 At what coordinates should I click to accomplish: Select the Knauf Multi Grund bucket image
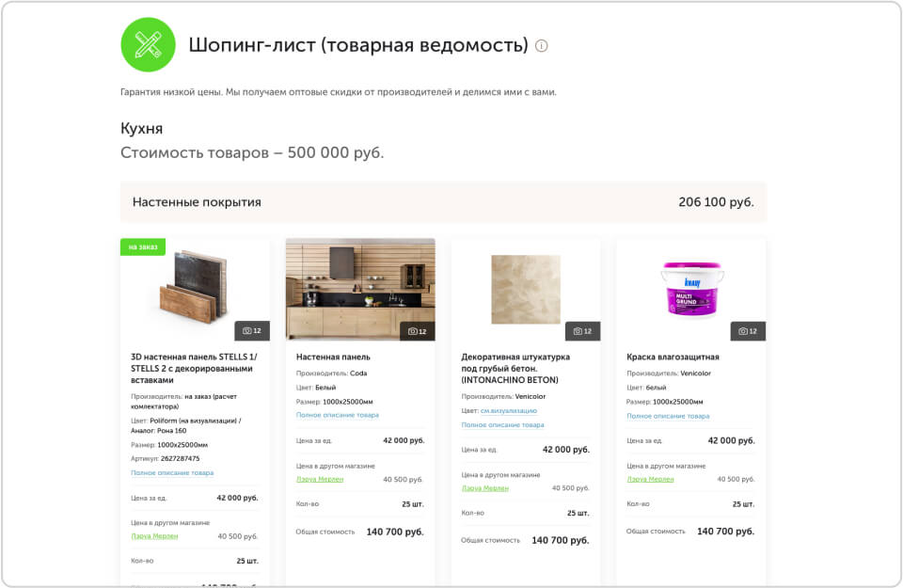(x=691, y=288)
